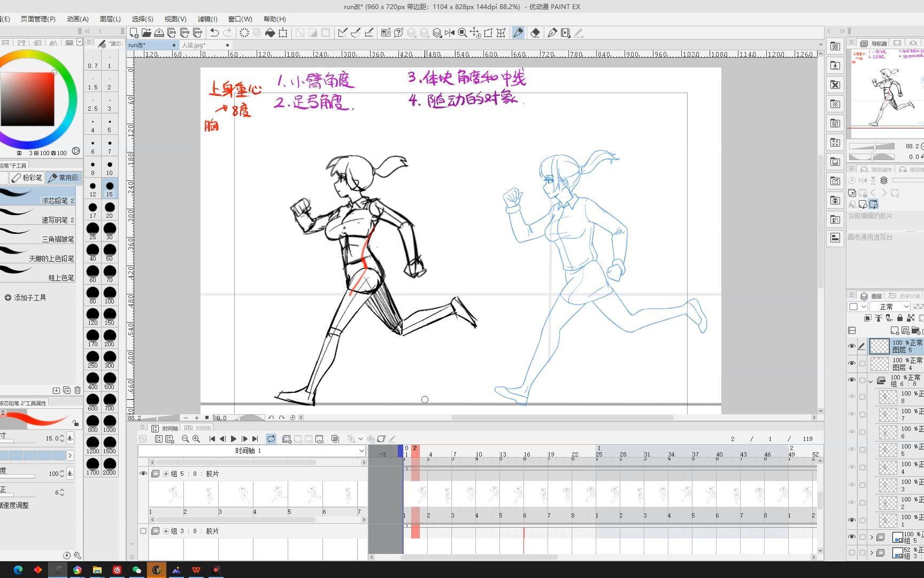
Task: Open 图层(L) menu
Action: (x=111, y=19)
